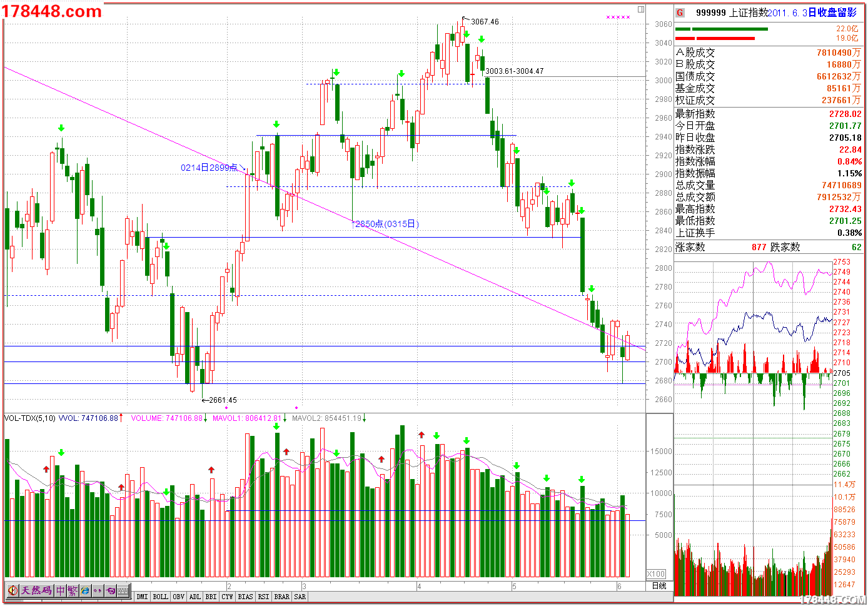This screenshot has width=868, height=606.
Task: Click the MAVOL1: 806412.81 value
Action: click(x=247, y=418)
